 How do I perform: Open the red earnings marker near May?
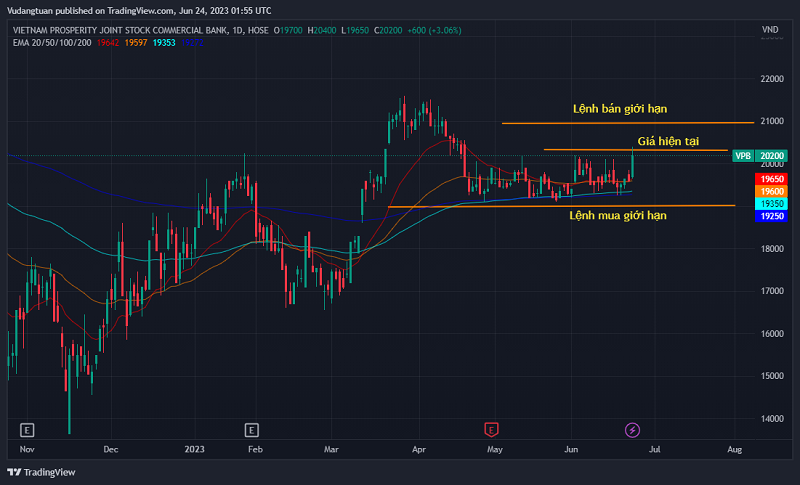click(x=491, y=430)
